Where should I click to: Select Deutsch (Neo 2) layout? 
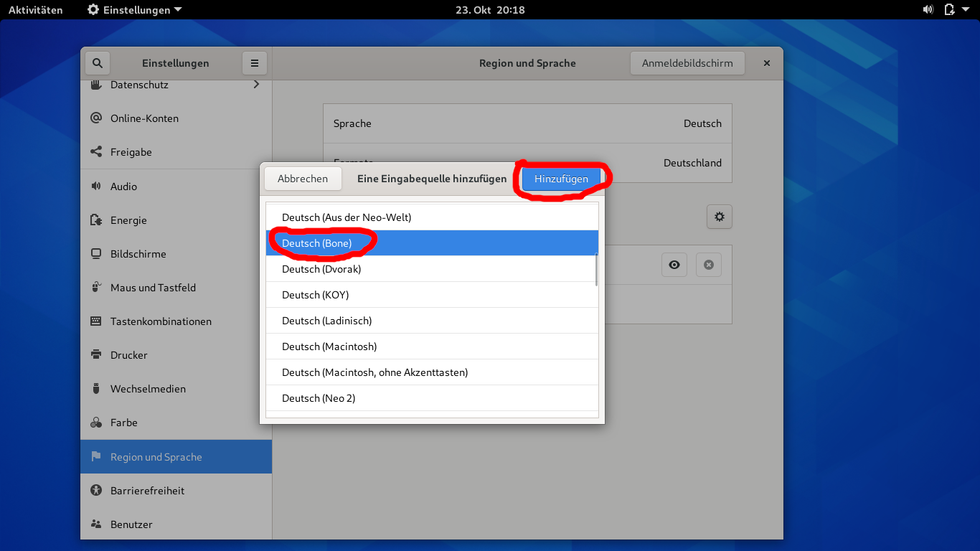point(432,398)
